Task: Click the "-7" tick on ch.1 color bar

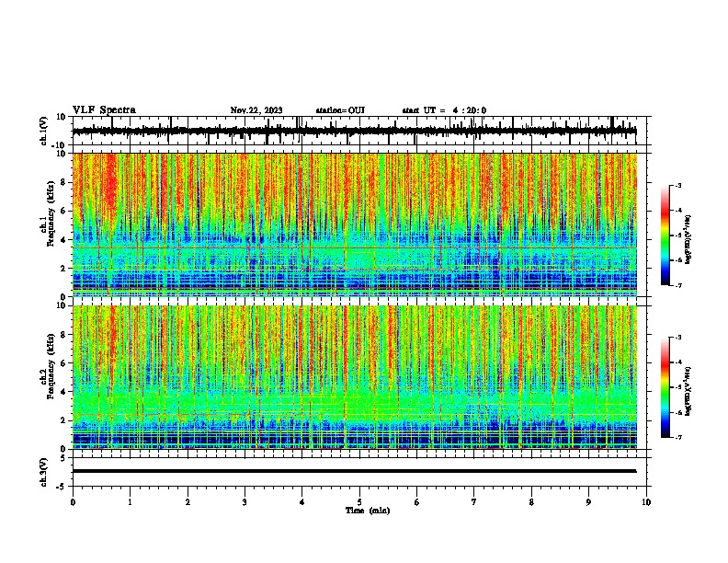Action: [678, 285]
